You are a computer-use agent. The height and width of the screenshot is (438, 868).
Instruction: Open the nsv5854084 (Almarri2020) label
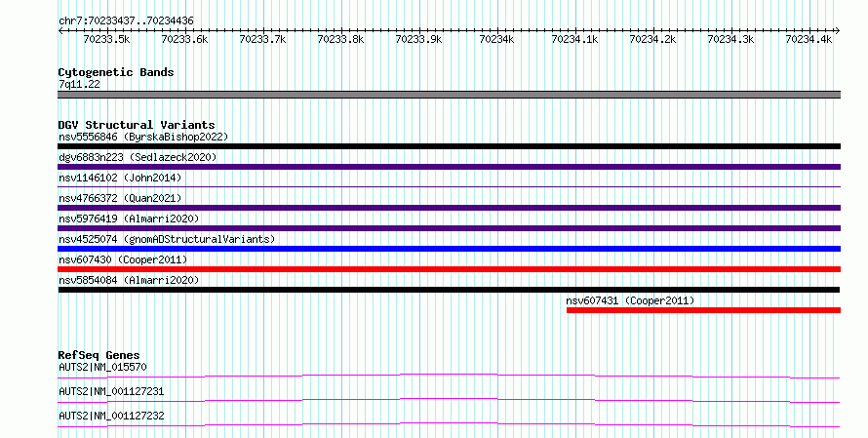(x=129, y=280)
